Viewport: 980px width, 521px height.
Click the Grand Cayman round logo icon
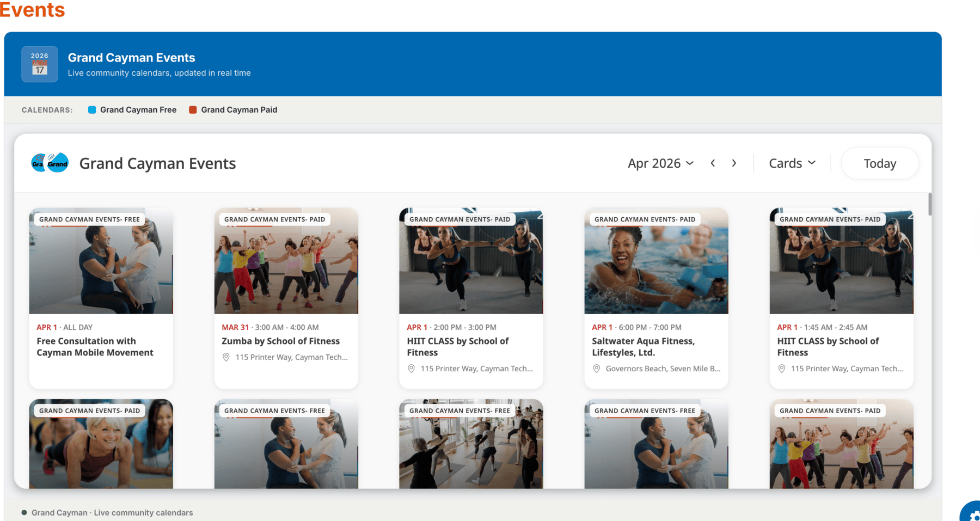pos(50,163)
